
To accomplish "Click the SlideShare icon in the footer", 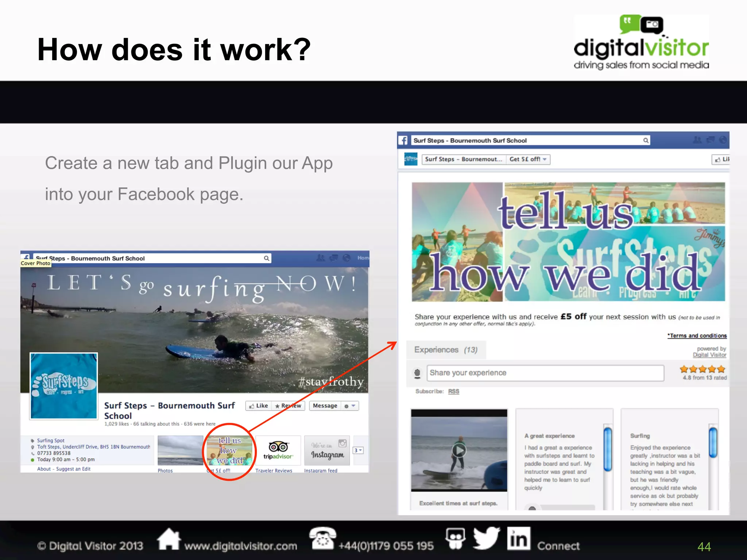I will [x=455, y=538].
